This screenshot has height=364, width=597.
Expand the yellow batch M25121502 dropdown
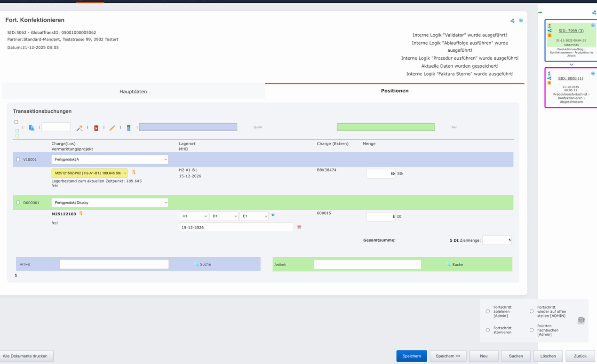(x=89, y=173)
